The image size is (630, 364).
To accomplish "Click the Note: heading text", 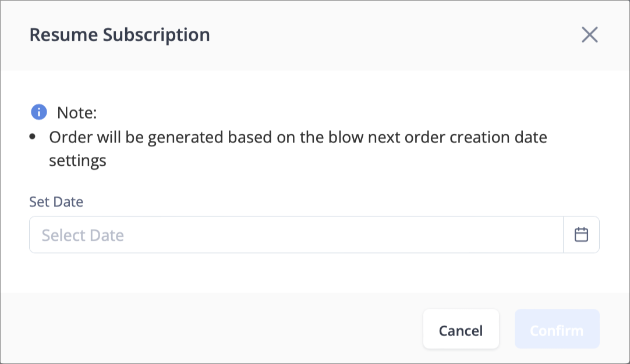I will (77, 113).
